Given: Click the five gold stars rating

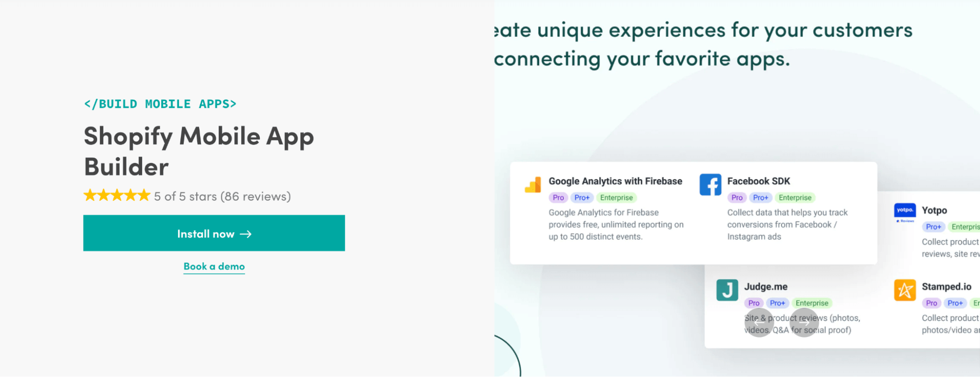Looking at the screenshot, I should pyautogui.click(x=117, y=196).
